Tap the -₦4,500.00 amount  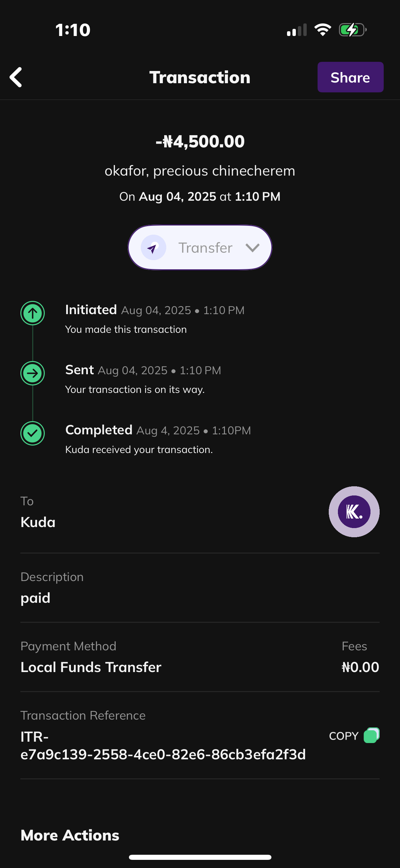[200, 141]
